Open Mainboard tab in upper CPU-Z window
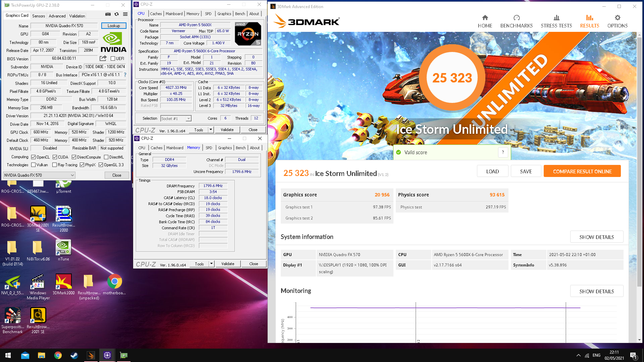 (x=174, y=14)
